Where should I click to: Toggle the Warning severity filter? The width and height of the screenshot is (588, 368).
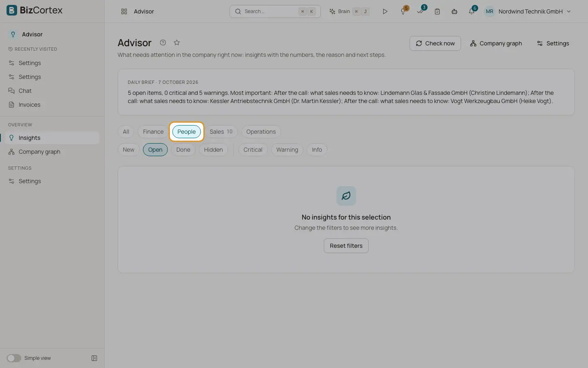[287, 150]
